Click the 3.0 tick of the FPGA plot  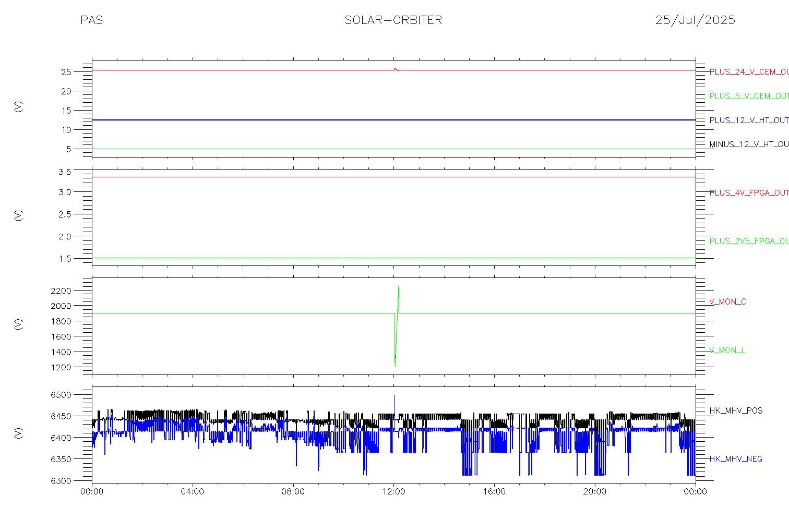(65, 192)
